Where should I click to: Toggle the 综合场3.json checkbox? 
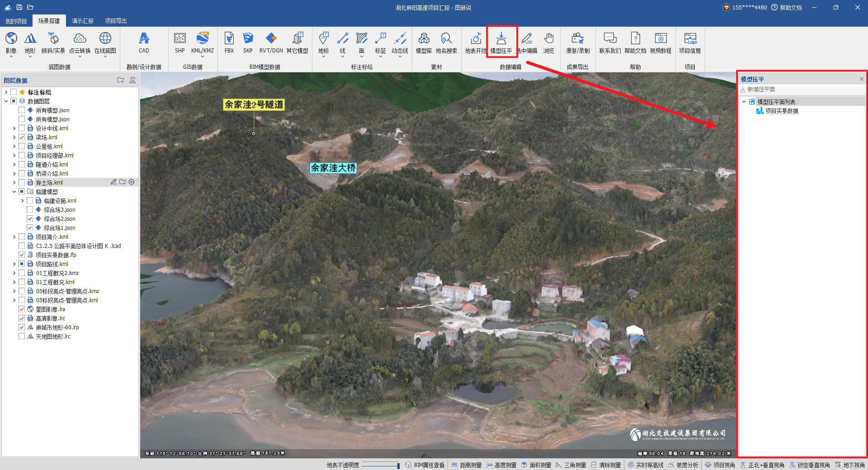[30, 209]
